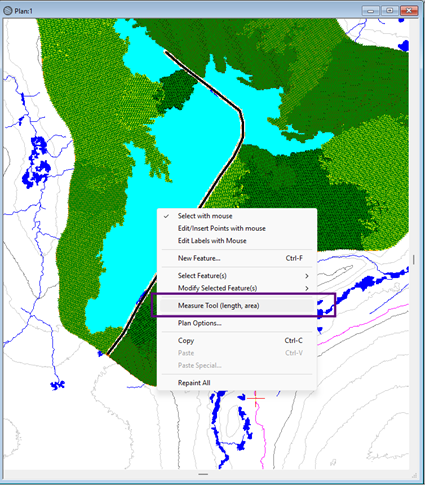
Task: Select Measure Tool (length, area)
Action: click(237, 305)
